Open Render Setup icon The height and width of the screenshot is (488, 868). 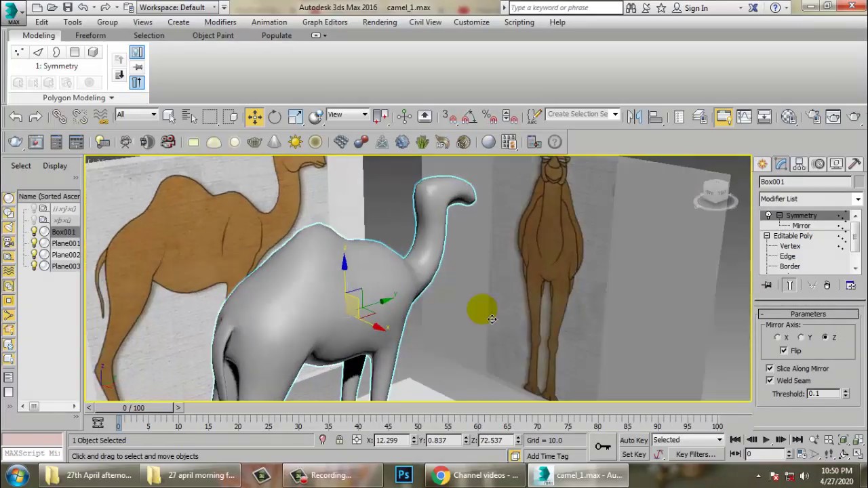[x=813, y=117]
